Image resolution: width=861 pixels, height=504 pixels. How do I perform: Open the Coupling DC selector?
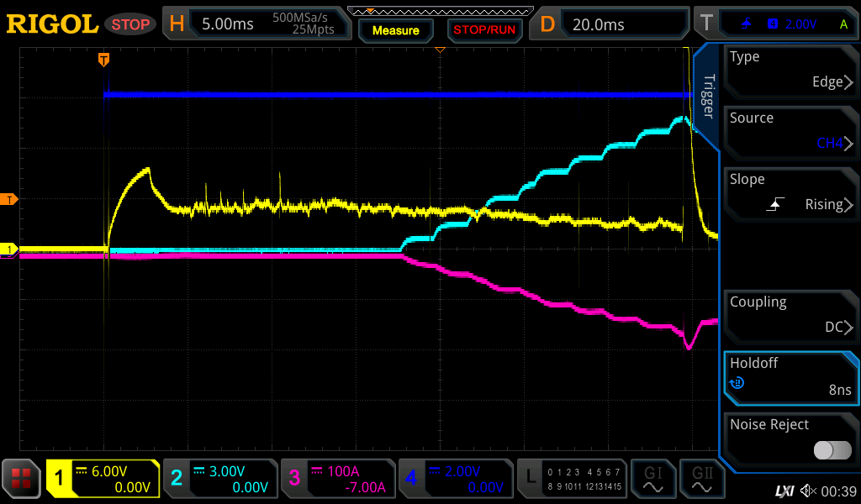tap(790, 316)
